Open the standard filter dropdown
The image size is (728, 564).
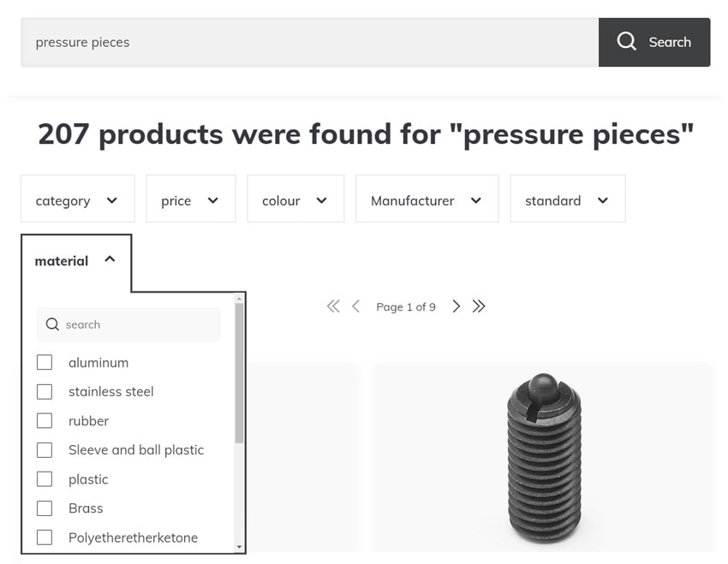point(567,199)
